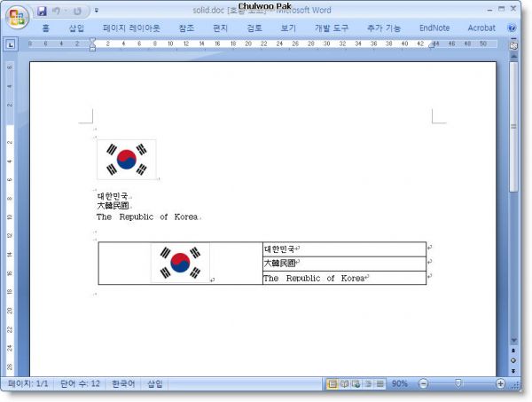This screenshot has width=532, height=402.
Task: Click table cell containing 대한민국
Action: click(x=344, y=249)
